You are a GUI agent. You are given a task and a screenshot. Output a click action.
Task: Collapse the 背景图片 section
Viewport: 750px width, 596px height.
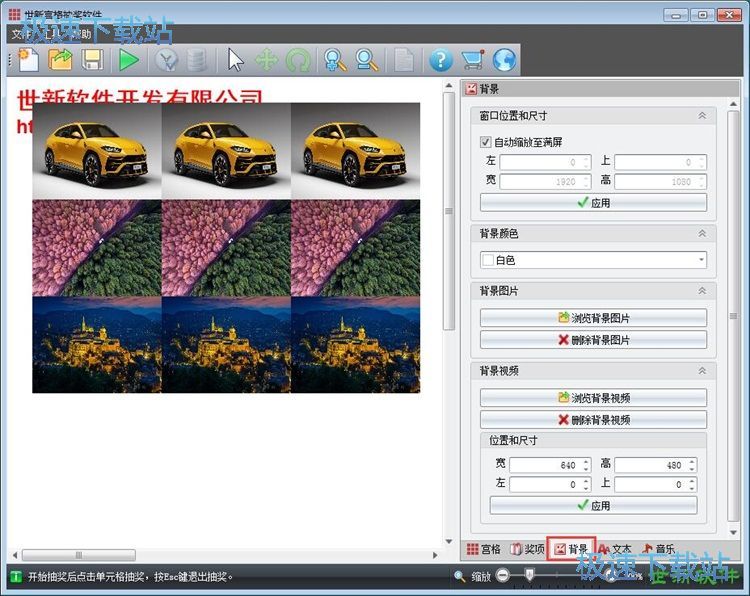click(x=702, y=291)
